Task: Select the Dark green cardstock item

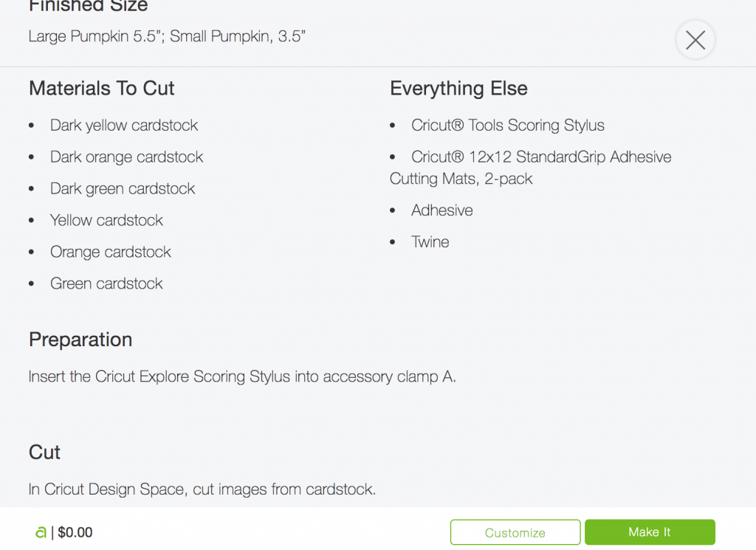Action: coord(123,188)
